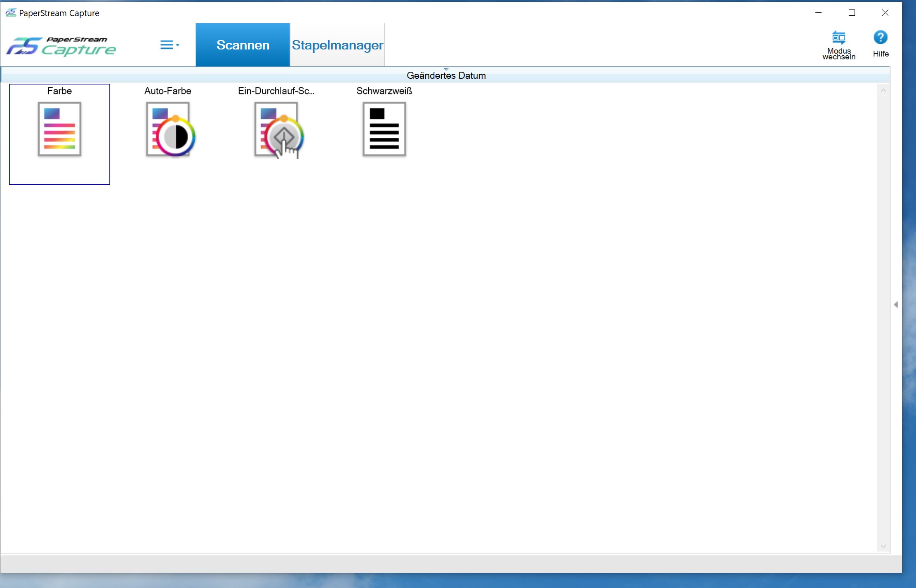Click the PaperStream Capture logo
Viewport: 916px width, 588px height.
tap(61, 46)
